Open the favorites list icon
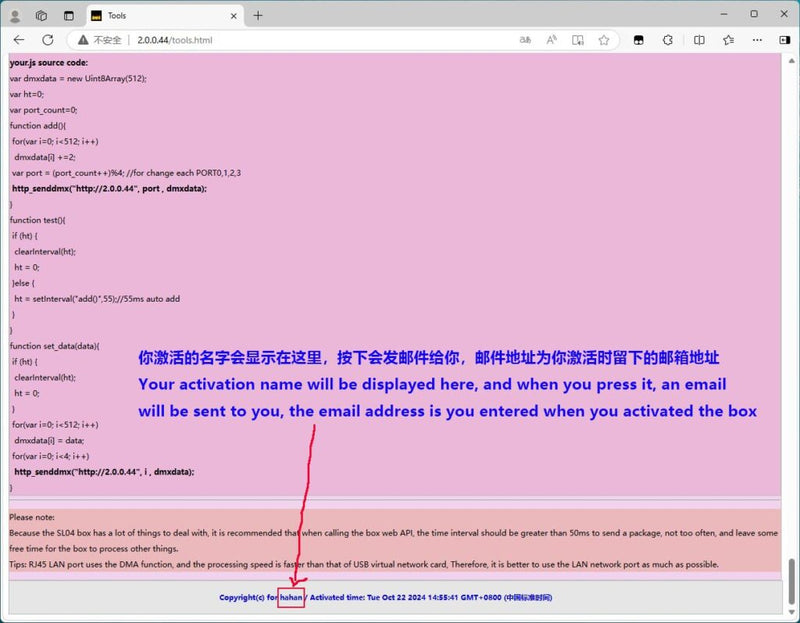 pos(728,40)
